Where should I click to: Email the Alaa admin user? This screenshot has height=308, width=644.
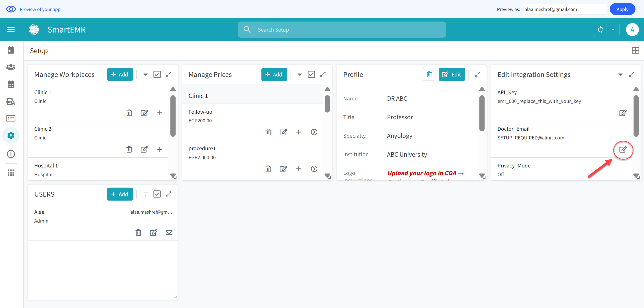click(169, 232)
